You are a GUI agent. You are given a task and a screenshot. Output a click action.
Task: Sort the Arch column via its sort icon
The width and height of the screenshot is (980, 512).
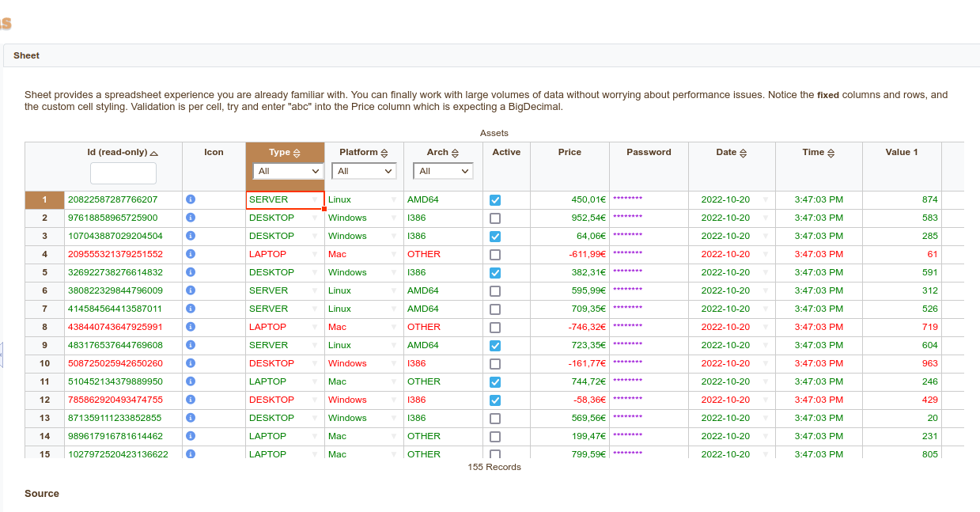(455, 152)
